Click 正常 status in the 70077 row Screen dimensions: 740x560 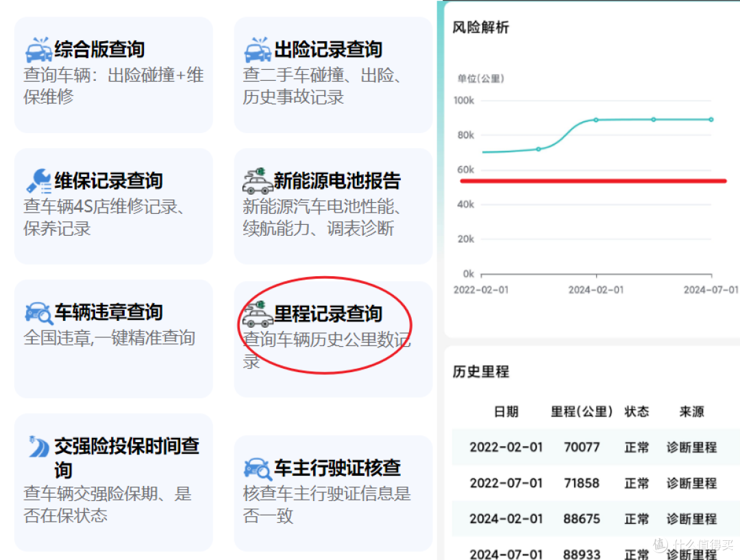pyautogui.click(x=637, y=447)
